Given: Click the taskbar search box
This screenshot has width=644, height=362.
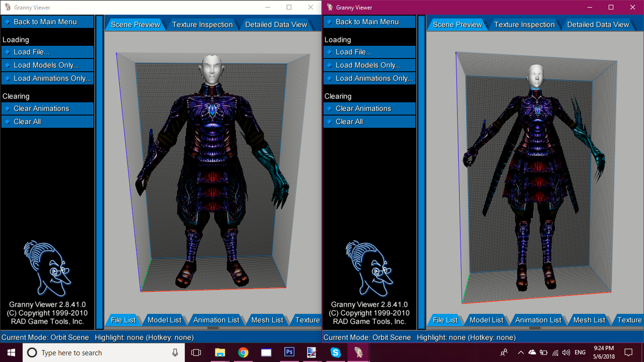Looking at the screenshot, I should pos(104,352).
